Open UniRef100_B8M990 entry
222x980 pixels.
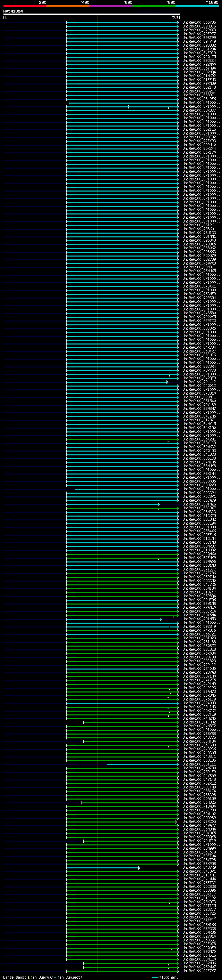click(199, 848)
